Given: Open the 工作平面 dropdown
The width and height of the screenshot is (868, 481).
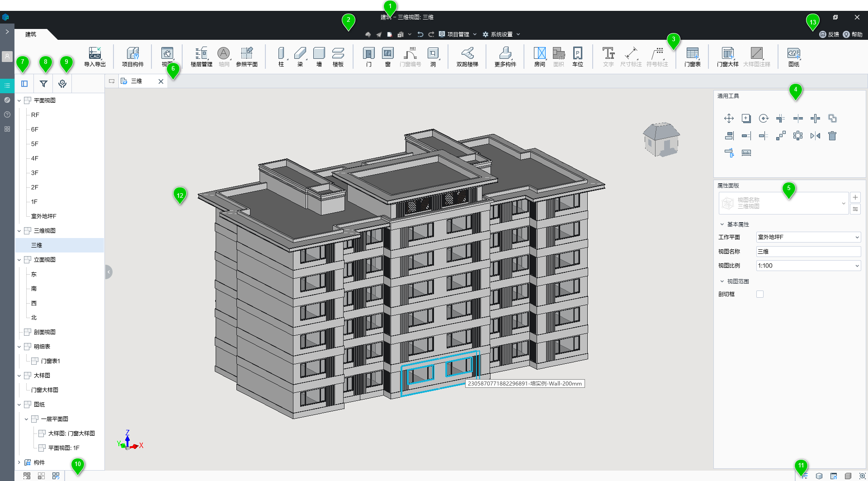Looking at the screenshot, I should [808, 237].
